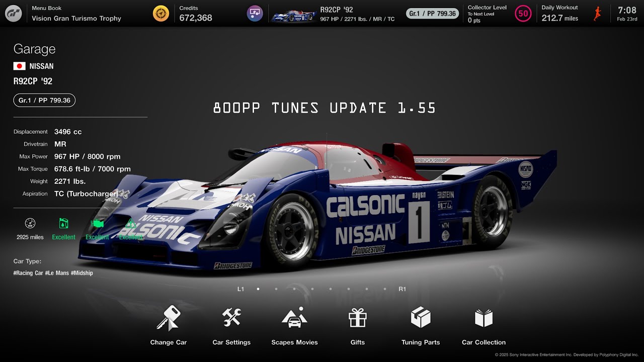This screenshot has height=362, width=644.
Task: Click the Car Collection label
Action: (x=484, y=342)
